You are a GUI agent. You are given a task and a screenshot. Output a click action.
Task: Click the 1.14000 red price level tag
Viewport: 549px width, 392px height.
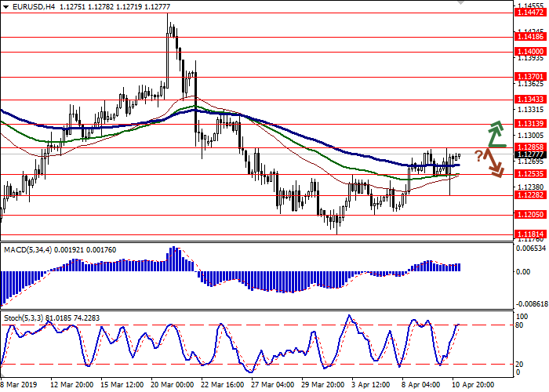tap(529, 50)
